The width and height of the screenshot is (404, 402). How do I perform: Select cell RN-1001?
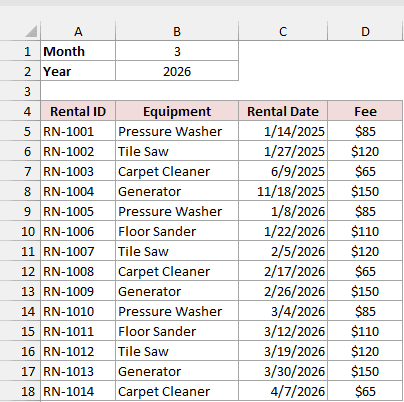[x=78, y=131]
